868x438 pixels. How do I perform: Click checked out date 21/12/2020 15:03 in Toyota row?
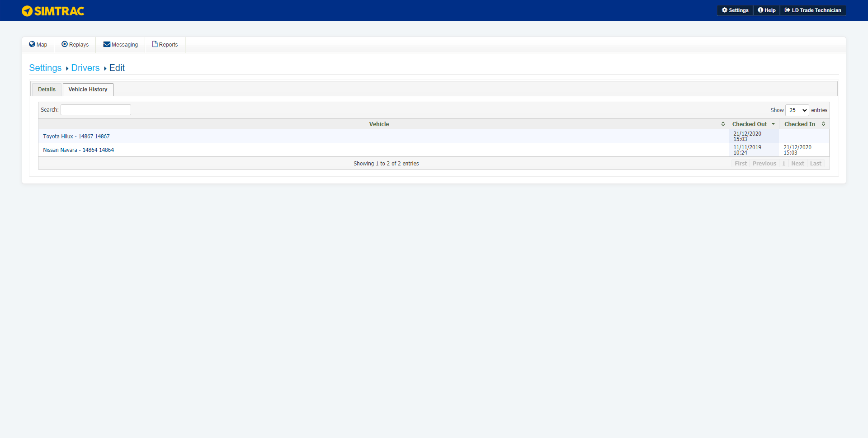[747, 137]
